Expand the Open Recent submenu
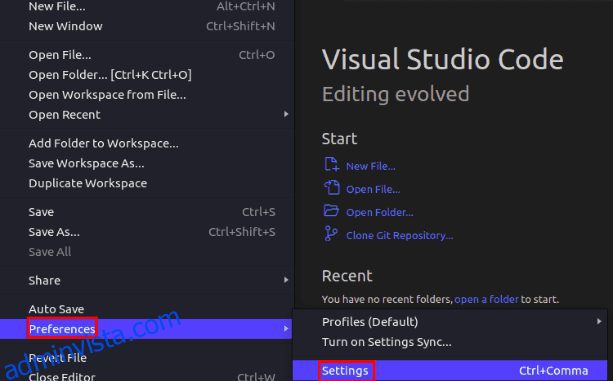Screen dimensions: 613x381 coord(147,115)
